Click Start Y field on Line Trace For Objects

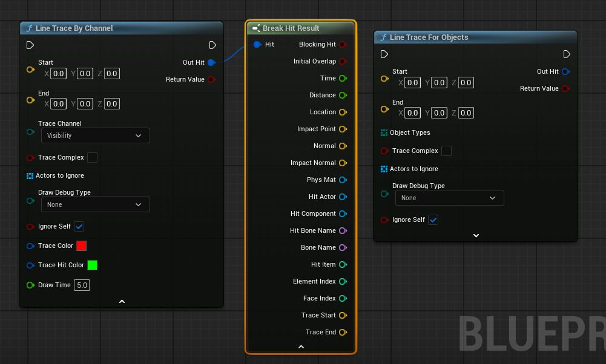[x=439, y=83]
